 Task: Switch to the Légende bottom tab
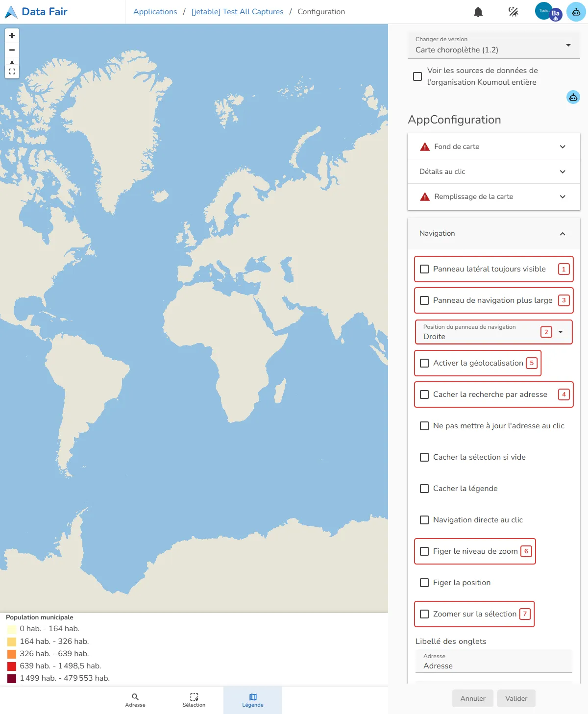(253, 700)
